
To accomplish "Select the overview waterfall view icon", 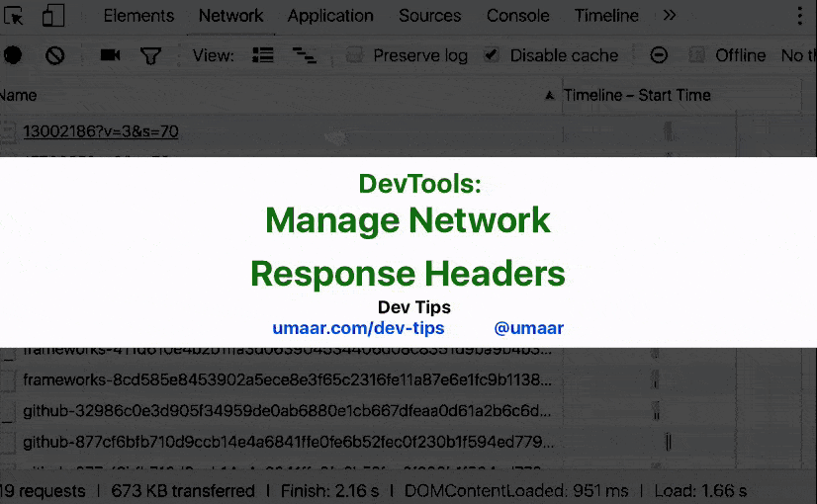I will (x=305, y=55).
